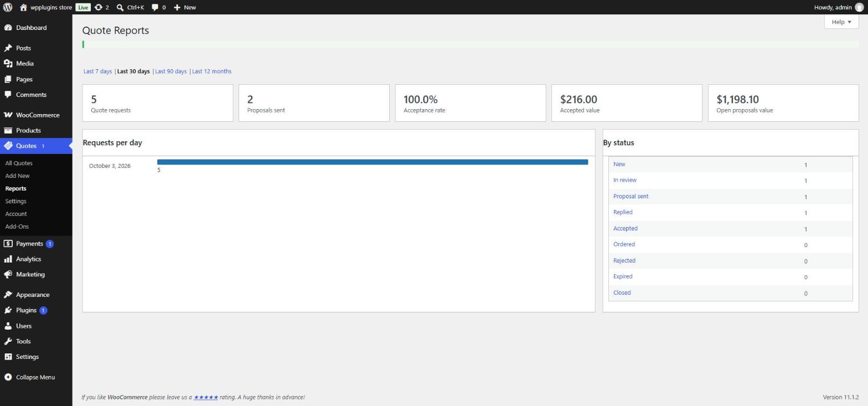Open the All Quotes submenu item

[x=19, y=163]
